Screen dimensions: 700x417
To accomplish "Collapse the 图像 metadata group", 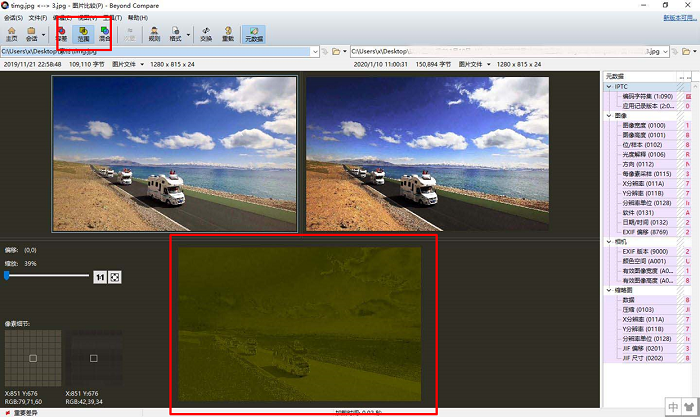I will [x=609, y=116].
